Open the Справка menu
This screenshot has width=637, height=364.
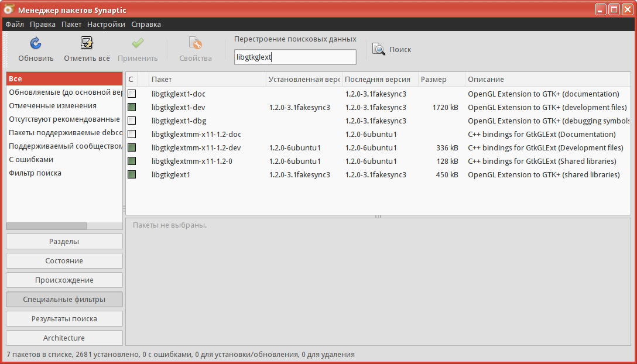tap(146, 25)
